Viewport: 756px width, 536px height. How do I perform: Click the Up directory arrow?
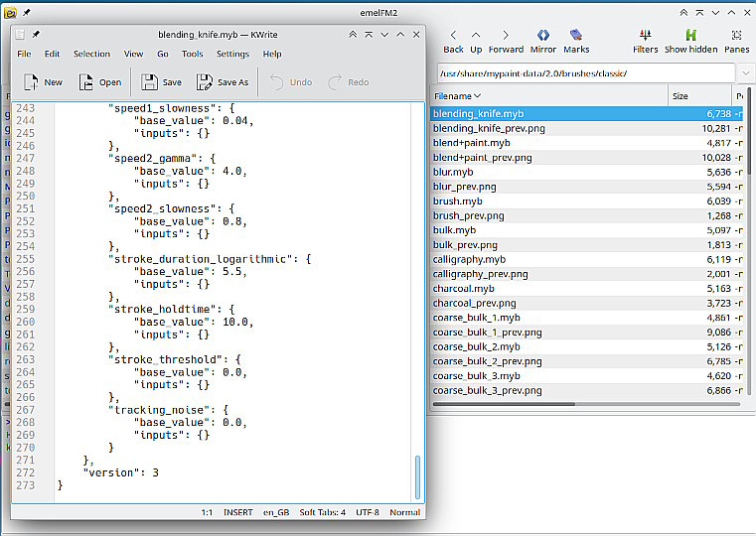point(476,36)
